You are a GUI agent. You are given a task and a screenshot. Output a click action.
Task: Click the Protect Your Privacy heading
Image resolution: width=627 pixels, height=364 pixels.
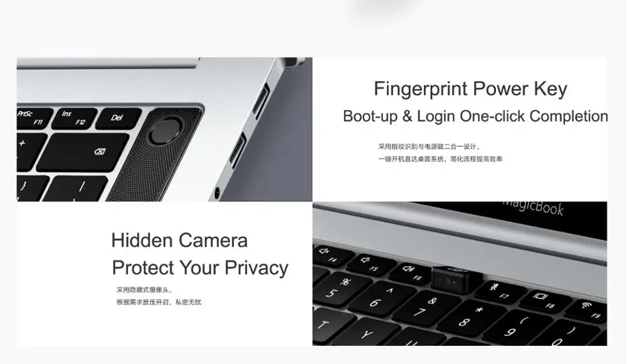[x=200, y=268]
